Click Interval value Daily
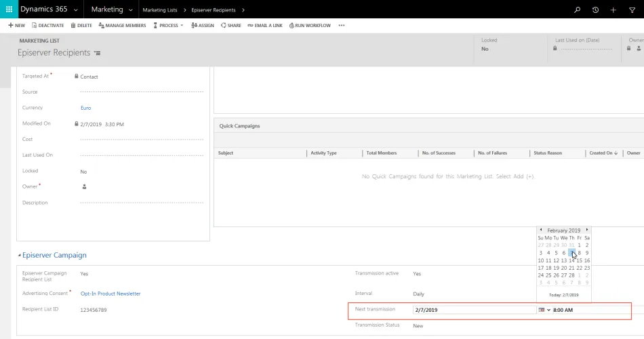 [418, 294]
